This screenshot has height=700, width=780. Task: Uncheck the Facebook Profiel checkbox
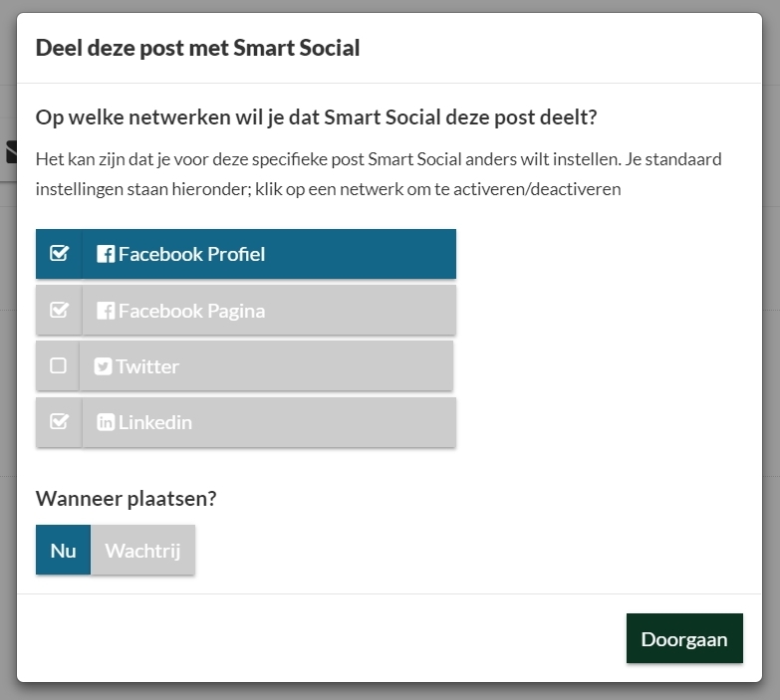[59, 254]
